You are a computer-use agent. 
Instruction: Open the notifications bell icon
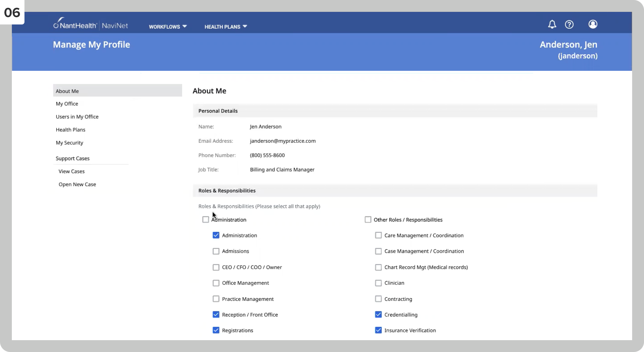[x=552, y=24]
